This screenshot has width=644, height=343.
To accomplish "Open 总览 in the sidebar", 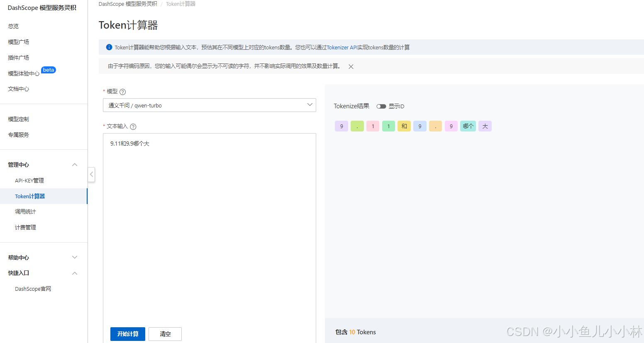I will coord(13,26).
